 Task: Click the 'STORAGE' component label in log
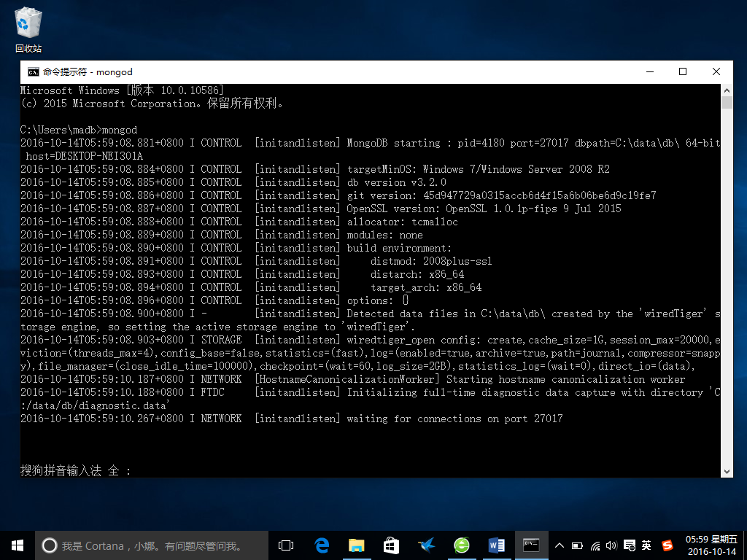coord(221,340)
